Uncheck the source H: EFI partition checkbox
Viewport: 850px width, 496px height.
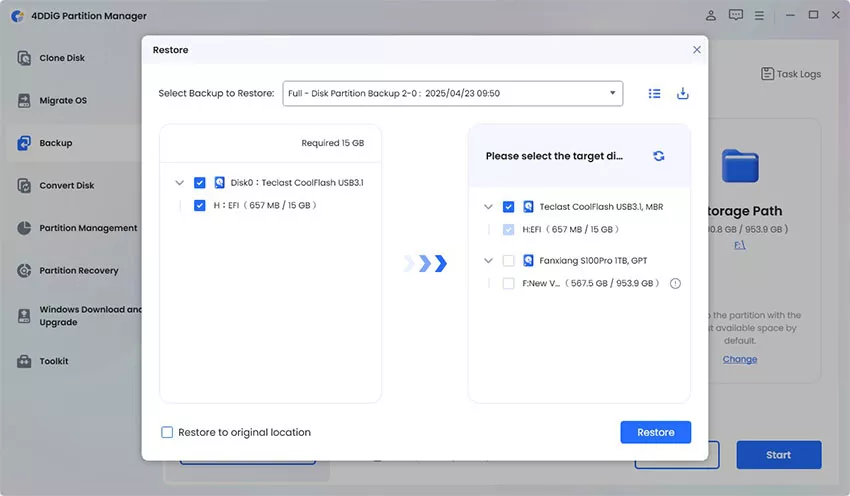pyautogui.click(x=199, y=205)
